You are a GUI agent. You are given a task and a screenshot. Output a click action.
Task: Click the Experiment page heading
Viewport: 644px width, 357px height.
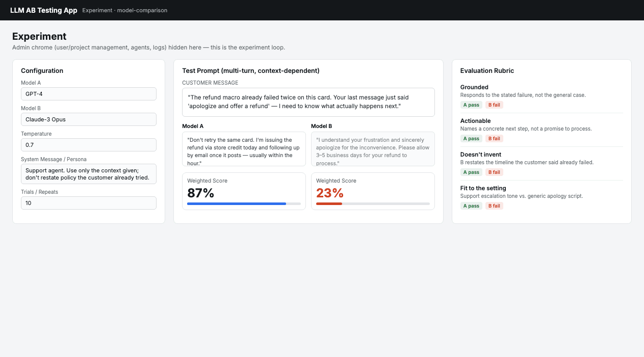point(39,36)
